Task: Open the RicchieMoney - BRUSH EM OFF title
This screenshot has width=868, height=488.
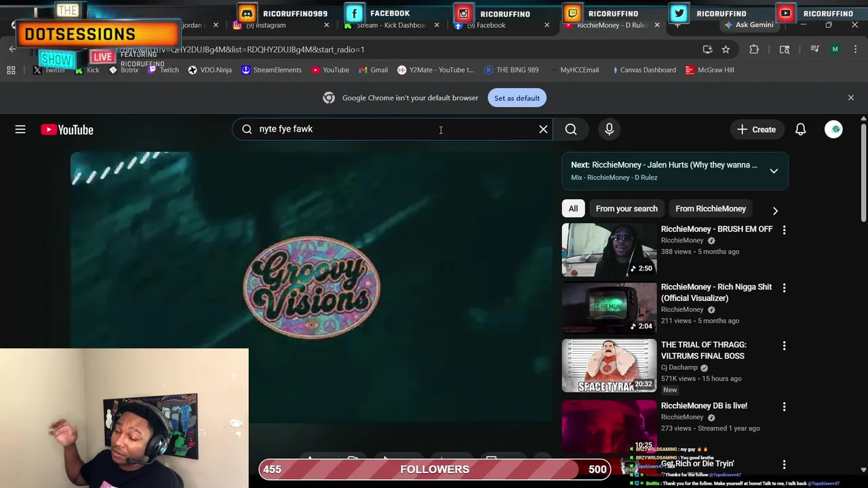Action: tap(717, 229)
